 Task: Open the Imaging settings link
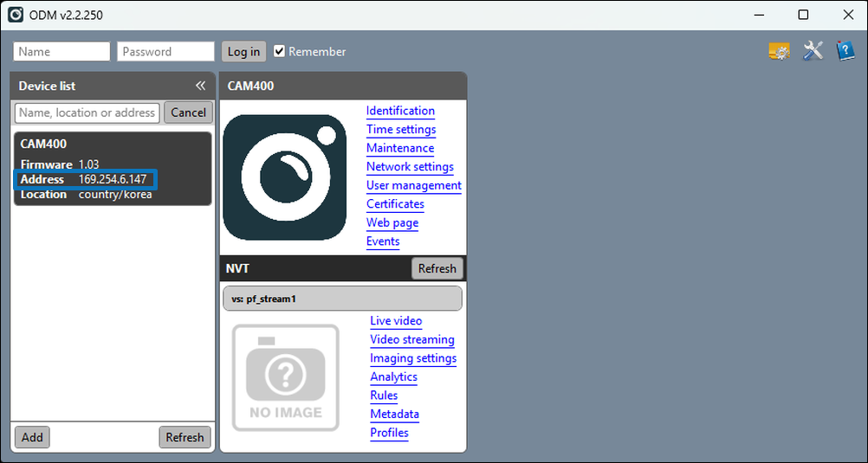point(413,358)
